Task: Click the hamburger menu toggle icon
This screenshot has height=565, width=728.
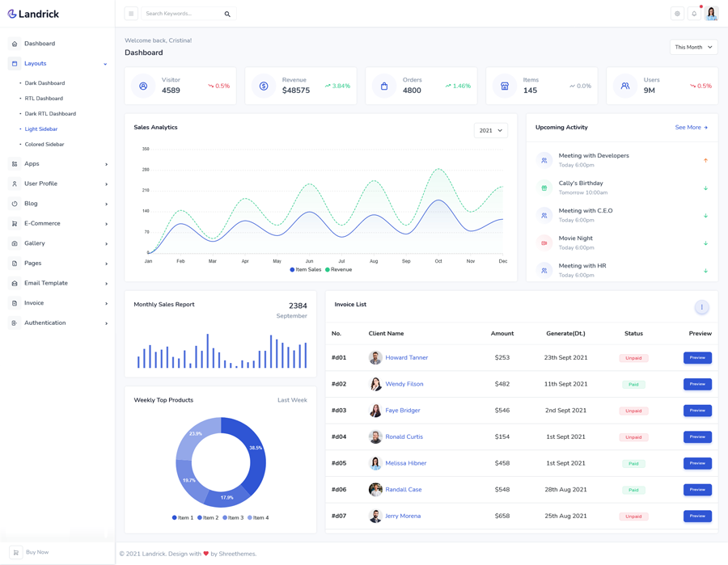Action: pos(131,14)
